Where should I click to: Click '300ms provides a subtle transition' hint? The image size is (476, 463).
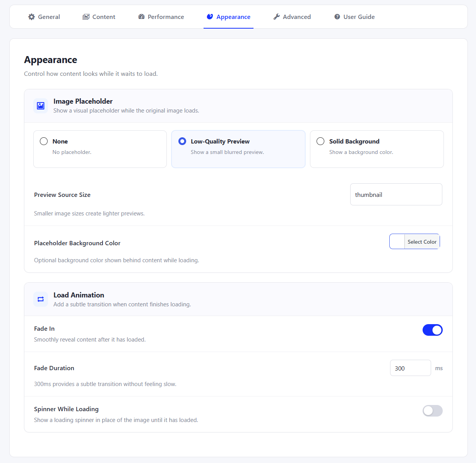[105, 384]
